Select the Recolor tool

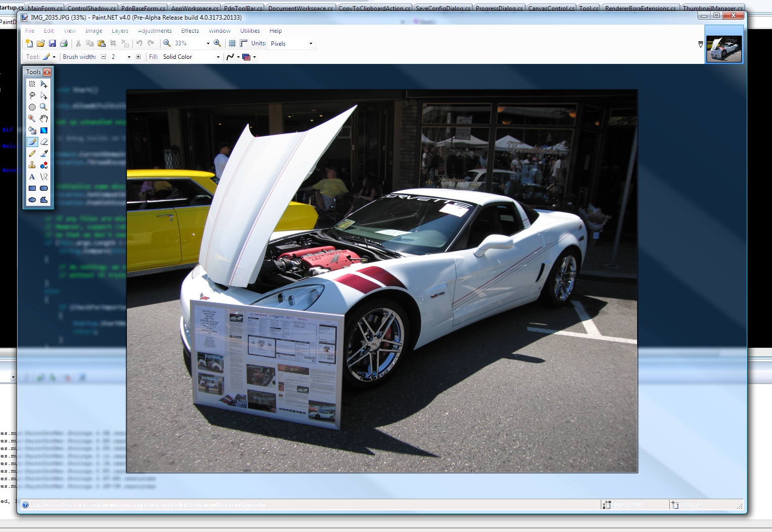pyautogui.click(x=44, y=165)
